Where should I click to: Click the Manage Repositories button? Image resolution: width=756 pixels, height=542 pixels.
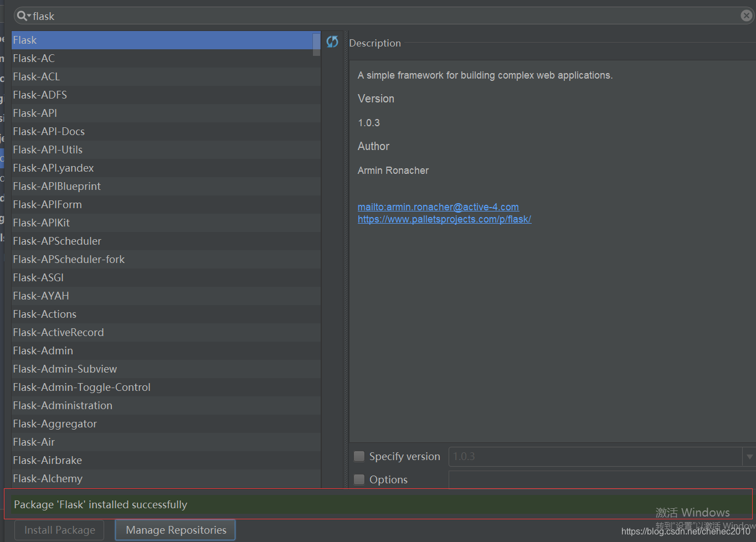tap(176, 530)
